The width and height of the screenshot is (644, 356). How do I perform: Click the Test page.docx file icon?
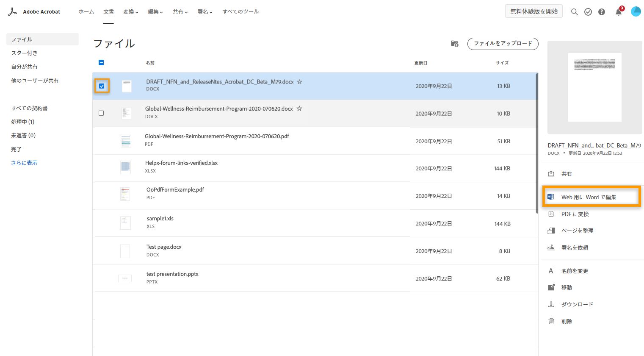[x=125, y=251]
